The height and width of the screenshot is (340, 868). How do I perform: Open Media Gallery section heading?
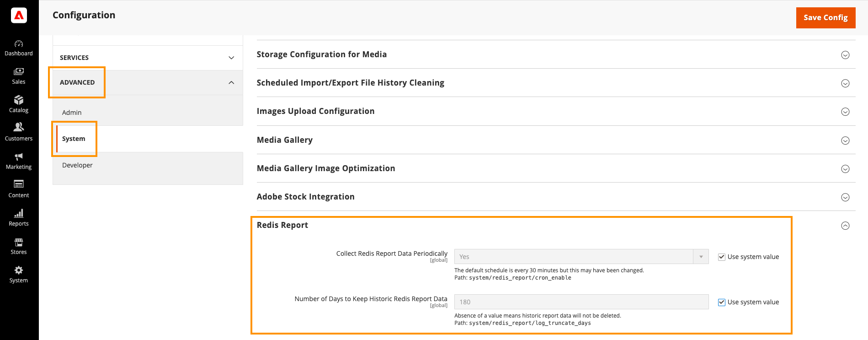point(285,140)
